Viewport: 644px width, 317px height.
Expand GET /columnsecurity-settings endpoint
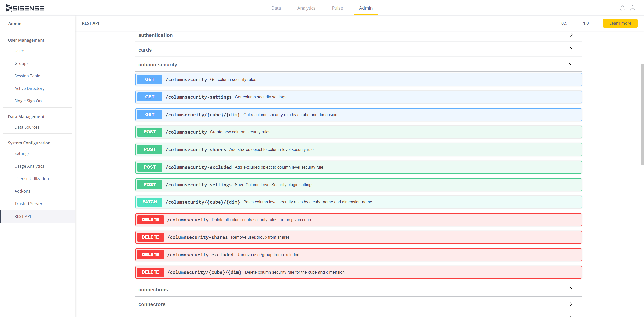[358, 97]
